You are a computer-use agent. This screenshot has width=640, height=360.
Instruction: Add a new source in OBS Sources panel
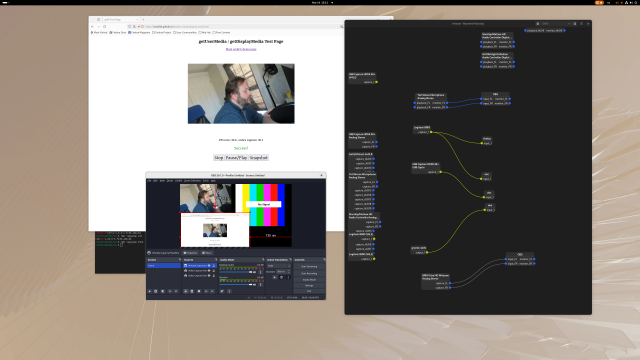[x=186, y=291]
